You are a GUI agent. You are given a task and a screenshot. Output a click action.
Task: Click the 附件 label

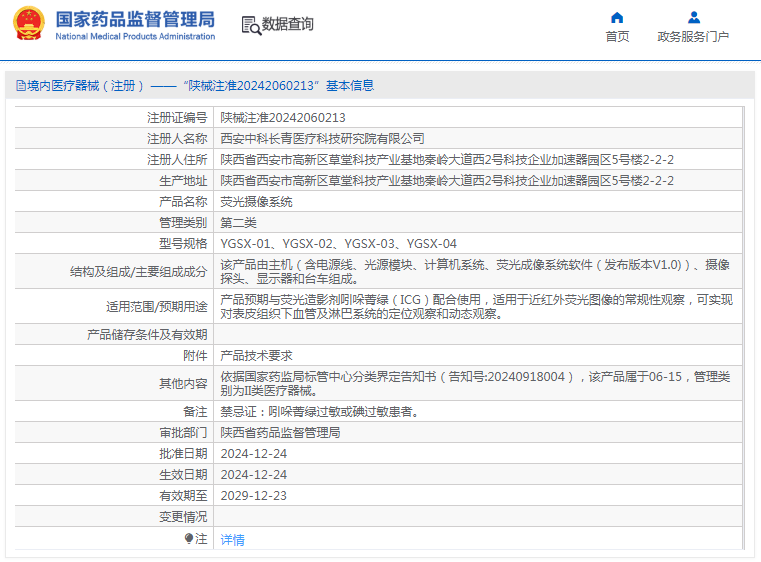(x=195, y=356)
